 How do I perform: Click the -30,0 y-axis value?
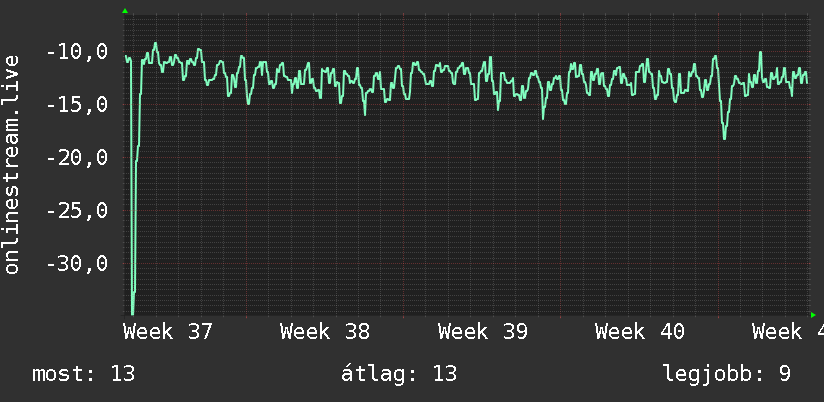tap(77, 263)
